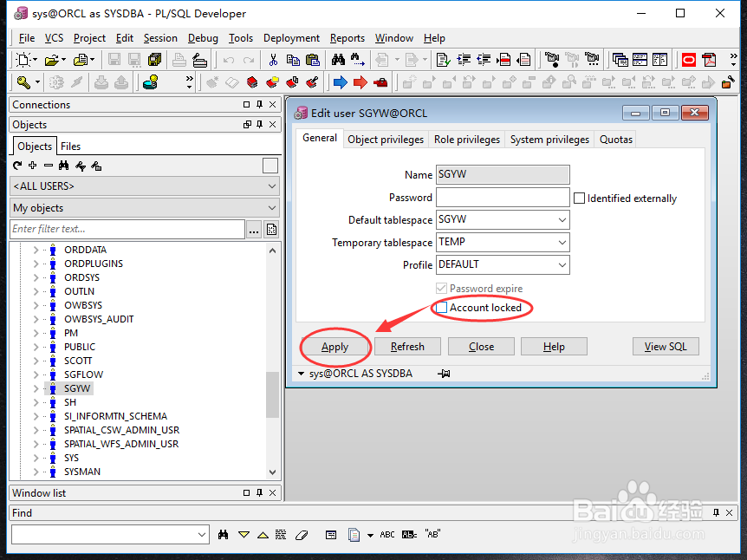Open the Tools menu
747x560 pixels.
click(241, 38)
